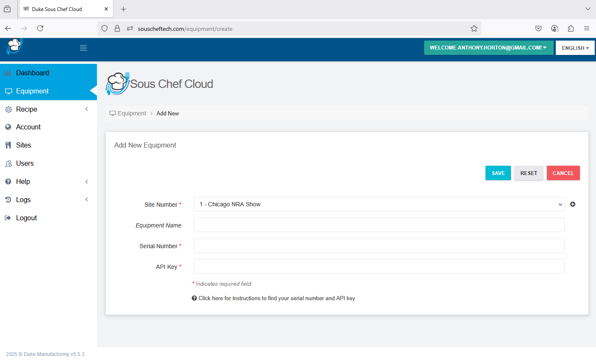Click the site permissions icon in address bar
This screenshot has height=364, width=596.
click(130, 29)
